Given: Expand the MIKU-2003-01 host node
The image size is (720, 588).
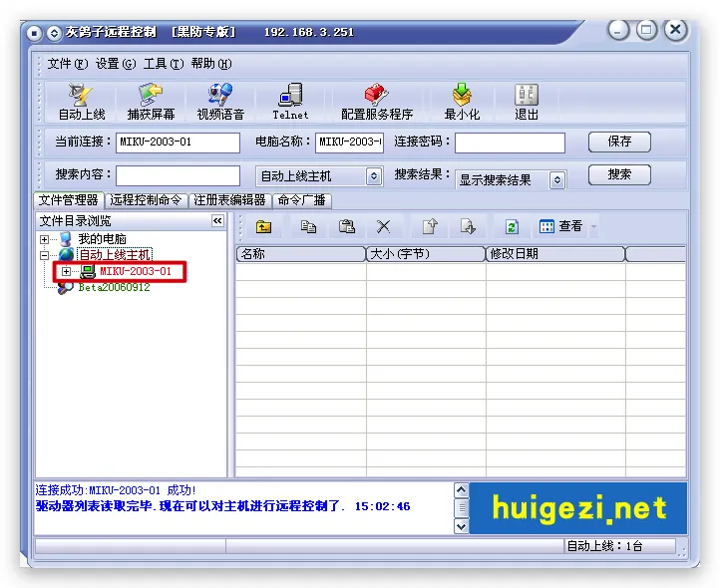Looking at the screenshot, I should pos(66,272).
